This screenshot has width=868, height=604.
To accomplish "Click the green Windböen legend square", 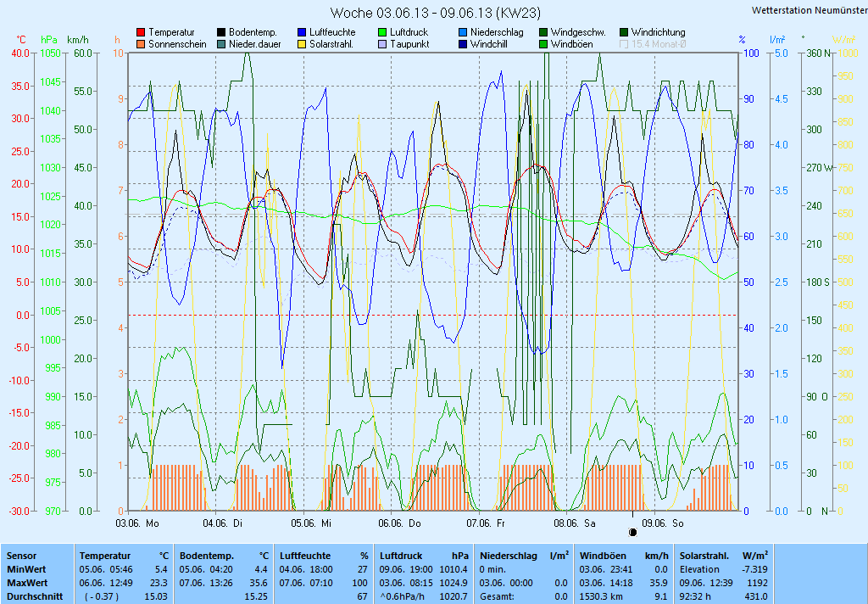I will point(543,44).
